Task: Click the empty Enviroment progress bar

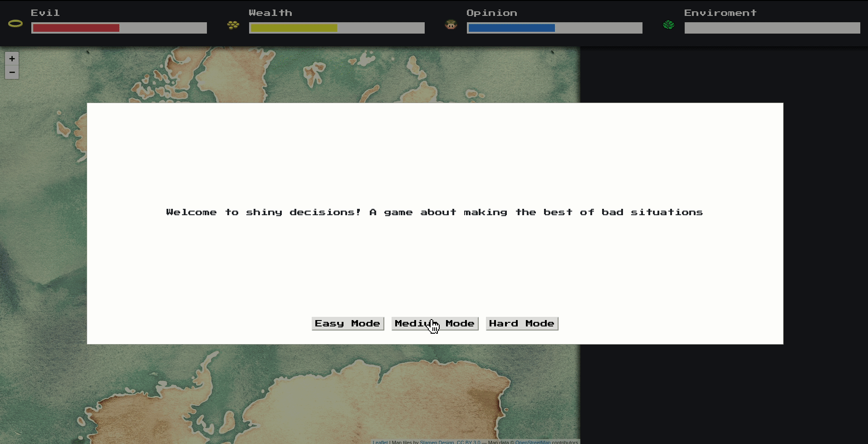Action: coord(772,28)
